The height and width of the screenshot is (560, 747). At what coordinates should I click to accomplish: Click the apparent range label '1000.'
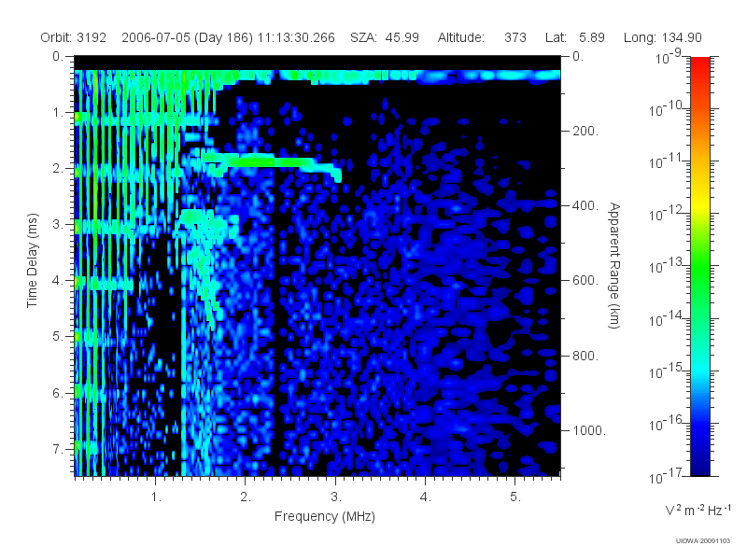[589, 430]
